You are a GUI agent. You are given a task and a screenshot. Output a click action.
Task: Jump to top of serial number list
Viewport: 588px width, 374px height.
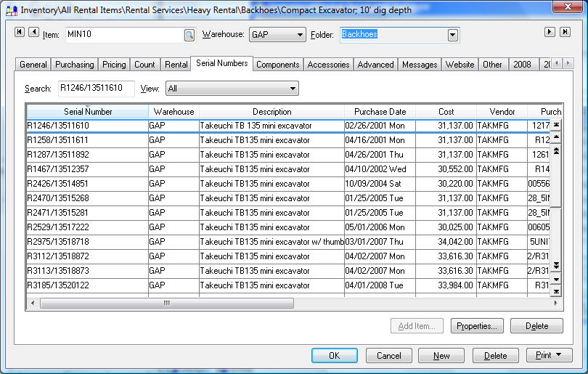(557, 125)
